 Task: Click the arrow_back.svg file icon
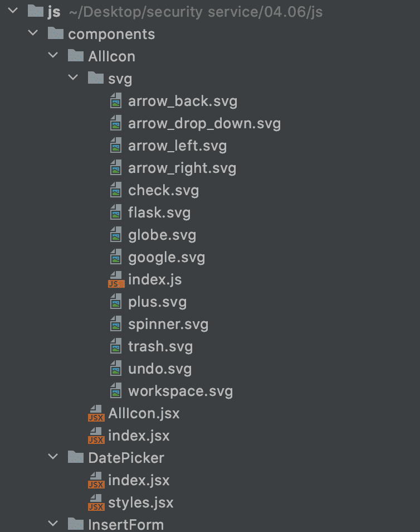click(x=115, y=101)
